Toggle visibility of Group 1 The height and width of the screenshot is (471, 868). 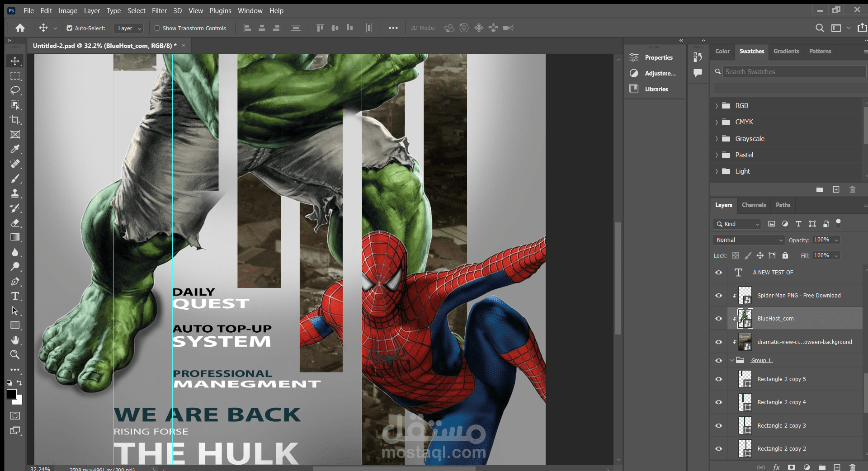click(719, 361)
